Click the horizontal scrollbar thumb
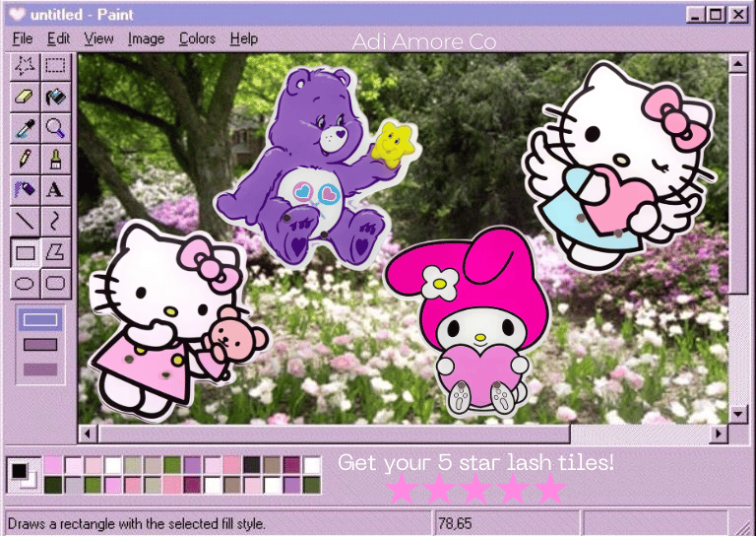Viewport: 756px width, 536px height. click(x=333, y=434)
